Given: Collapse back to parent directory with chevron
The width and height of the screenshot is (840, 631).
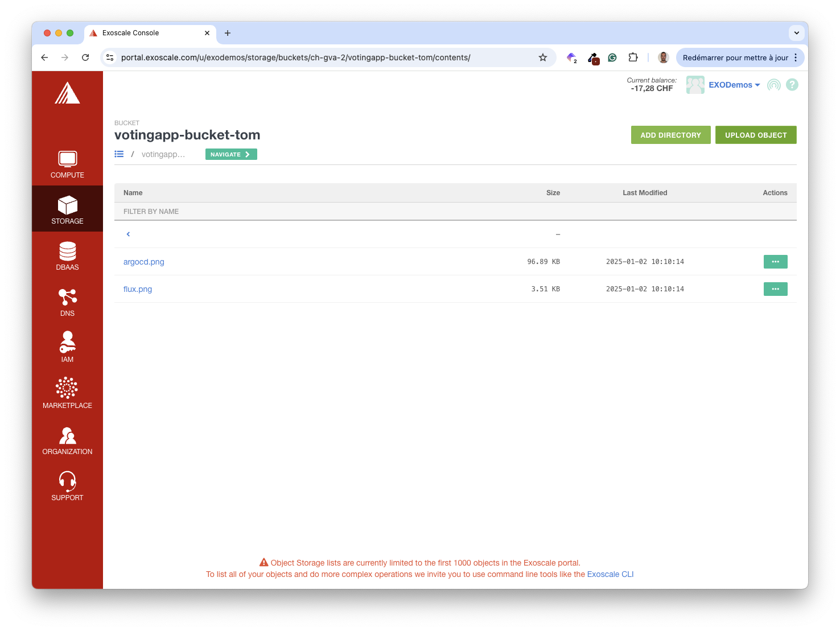Looking at the screenshot, I should (x=127, y=234).
